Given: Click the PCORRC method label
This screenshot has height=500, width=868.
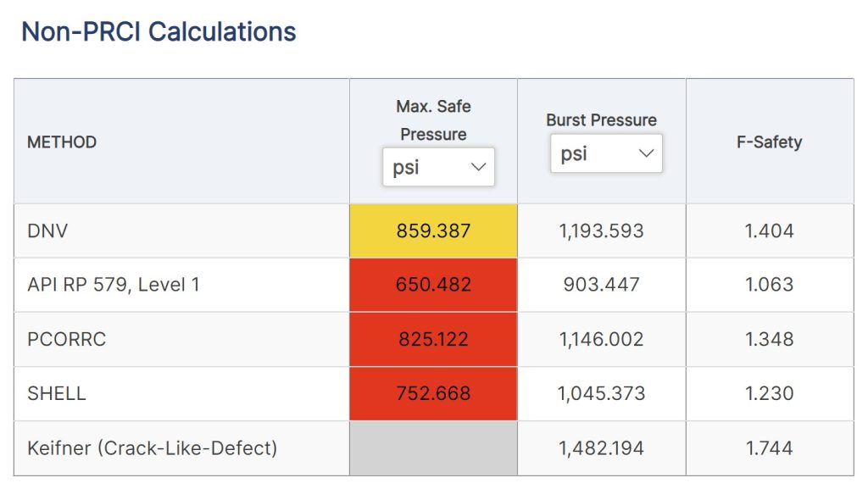Looking at the screenshot, I should click(x=57, y=339).
